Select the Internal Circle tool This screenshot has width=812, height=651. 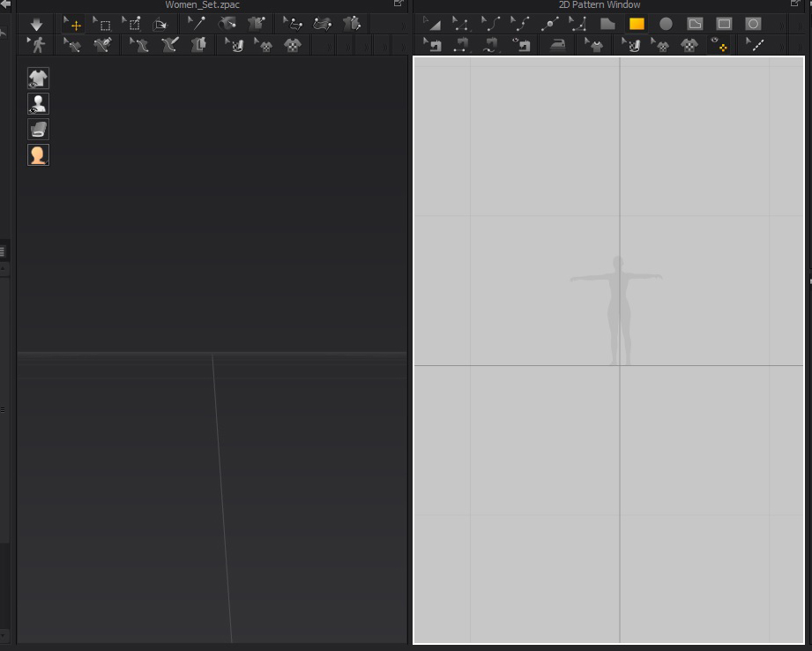click(x=753, y=24)
